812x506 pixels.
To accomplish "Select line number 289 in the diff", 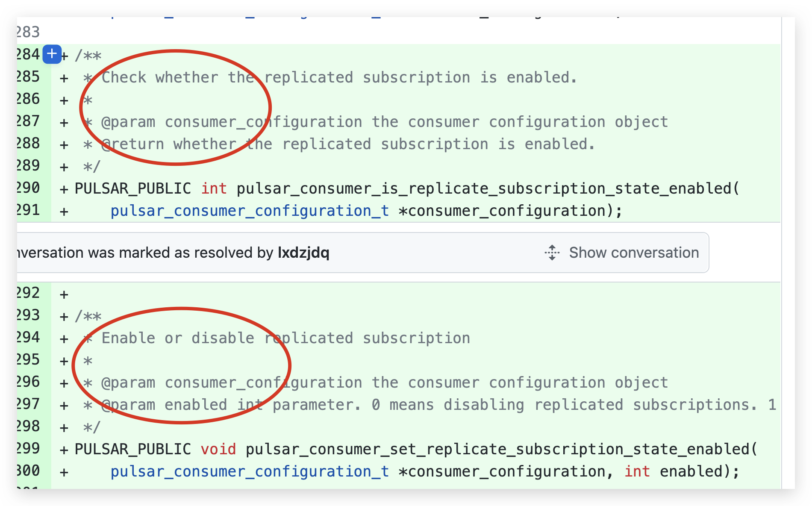I will coord(29,166).
